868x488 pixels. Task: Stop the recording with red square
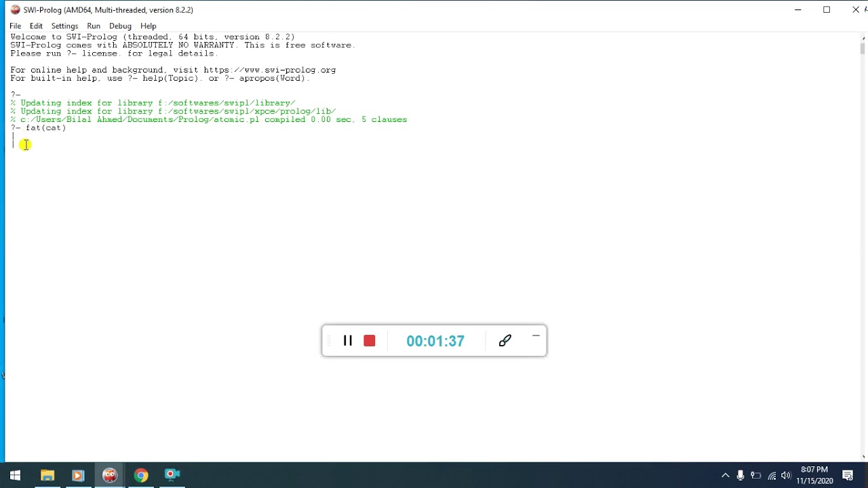coord(370,340)
